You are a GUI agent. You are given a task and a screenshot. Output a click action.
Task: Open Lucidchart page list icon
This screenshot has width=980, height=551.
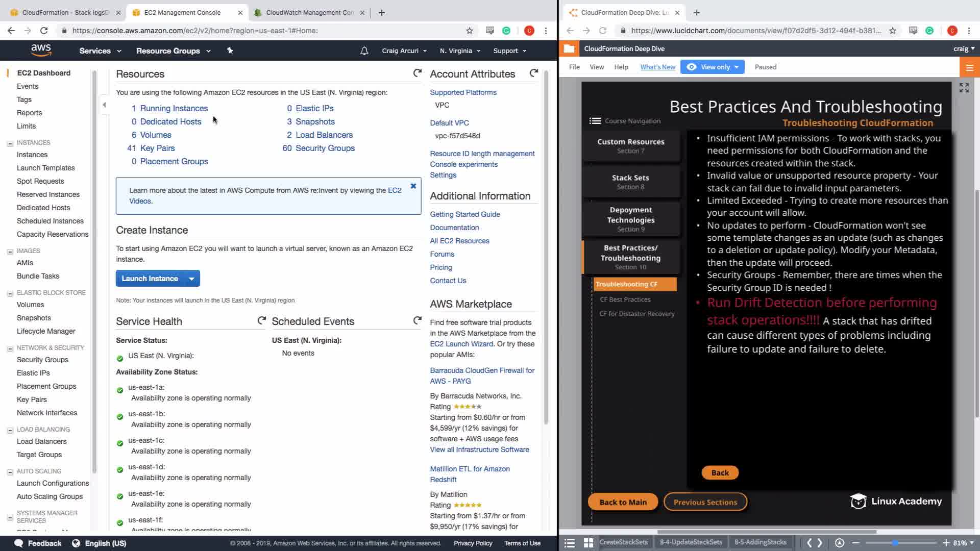570,543
